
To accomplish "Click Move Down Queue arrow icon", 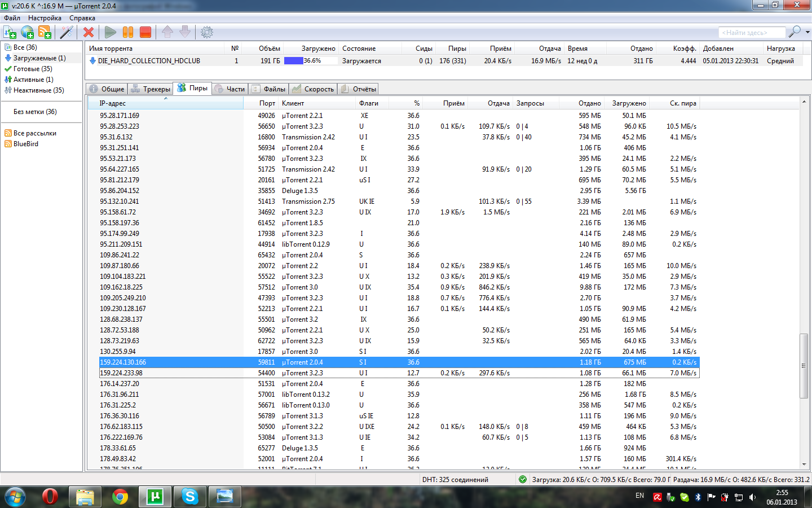I will click(185, 32).
